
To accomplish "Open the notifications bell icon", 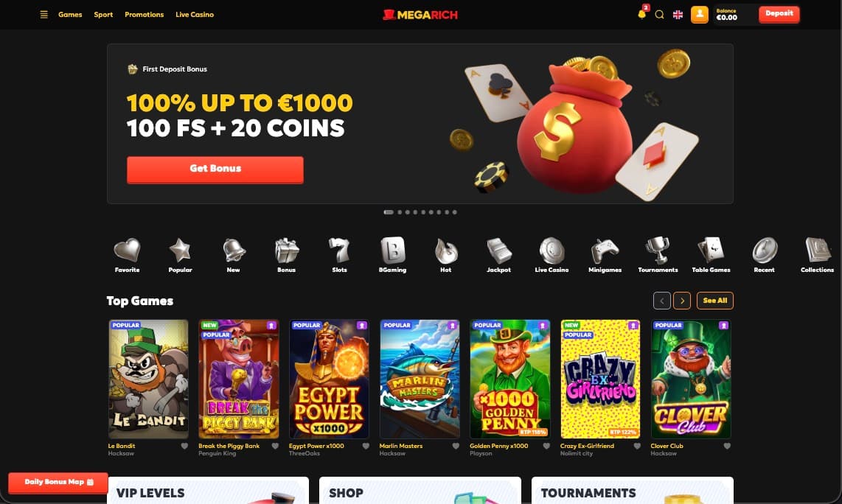I will click(x=641, y=14).
